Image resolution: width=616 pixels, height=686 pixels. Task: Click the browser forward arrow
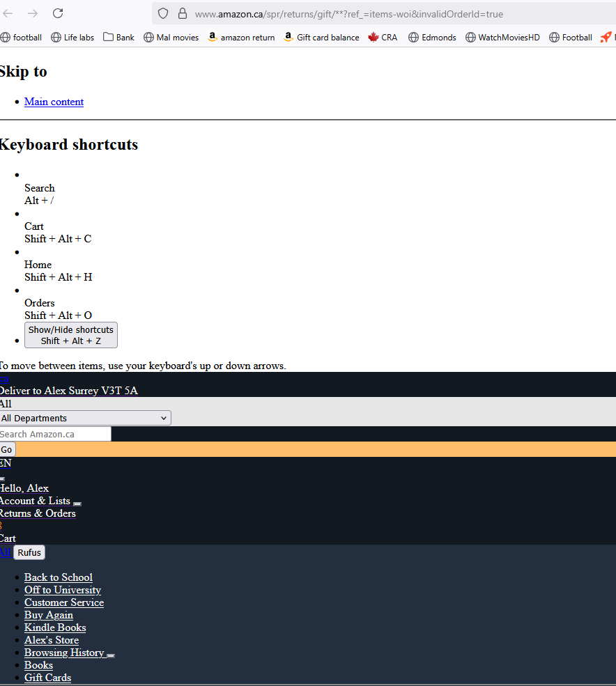(x=33, y=13)
